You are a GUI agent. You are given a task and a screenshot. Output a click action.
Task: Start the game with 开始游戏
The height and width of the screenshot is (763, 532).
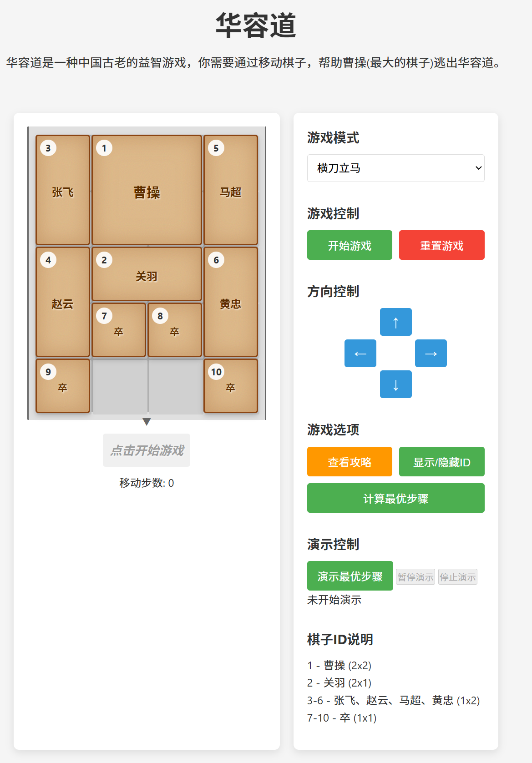[x=349, y=245]
